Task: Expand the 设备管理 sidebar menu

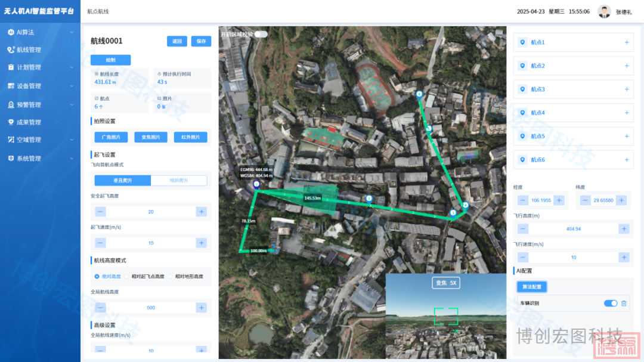Action: [39, 86]
